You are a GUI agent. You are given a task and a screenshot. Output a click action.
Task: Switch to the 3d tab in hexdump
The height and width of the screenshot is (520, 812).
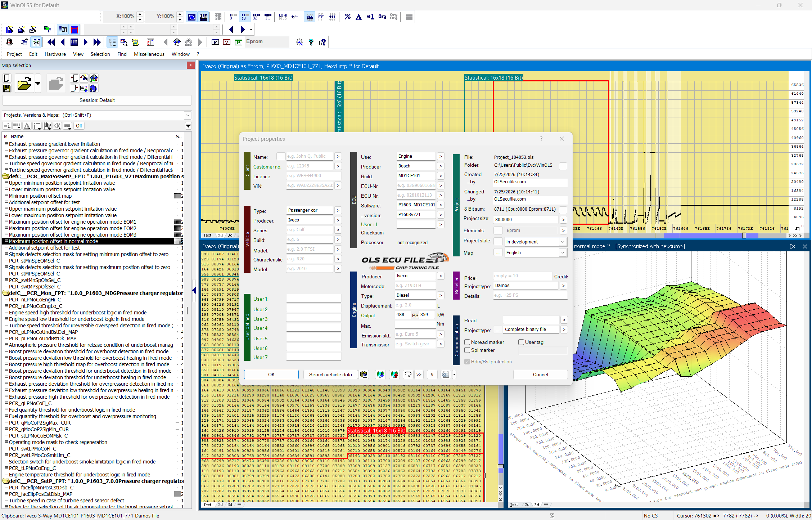coord(230,235)
